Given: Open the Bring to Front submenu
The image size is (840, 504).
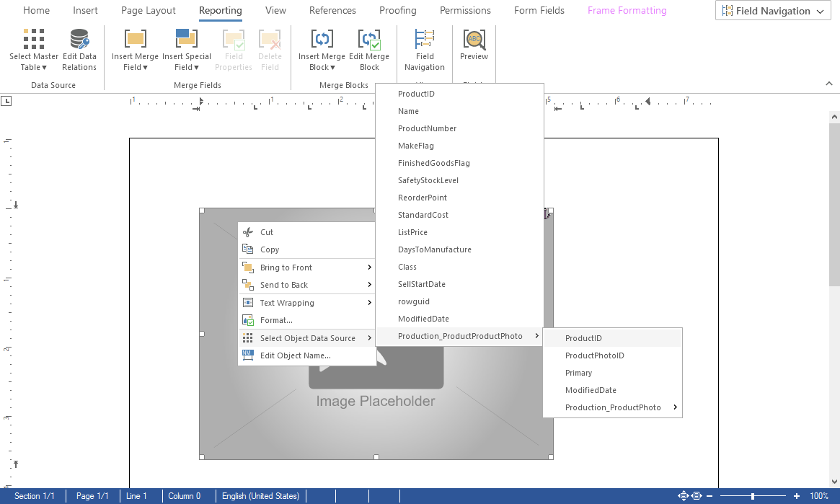Looking at the screenshot, I should click(x=306, y=268).
